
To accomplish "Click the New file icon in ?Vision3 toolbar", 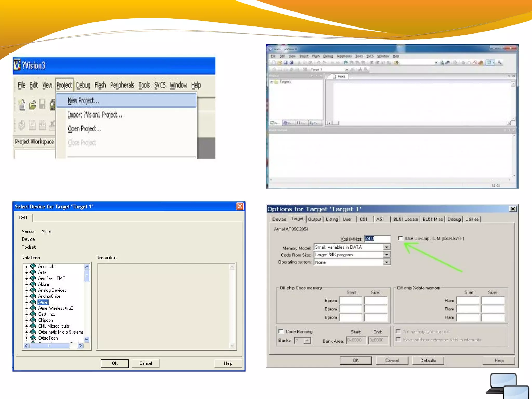I will (x=22, y=105).
